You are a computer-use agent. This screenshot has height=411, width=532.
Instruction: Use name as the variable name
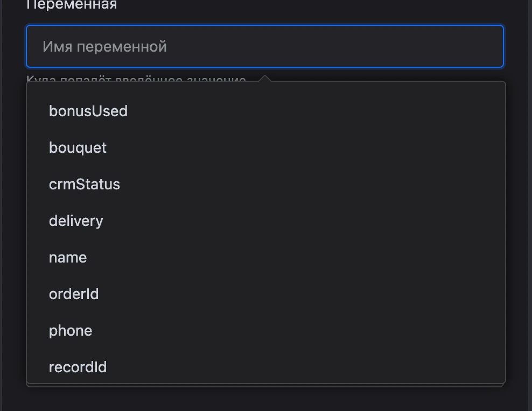coord(265,258)
